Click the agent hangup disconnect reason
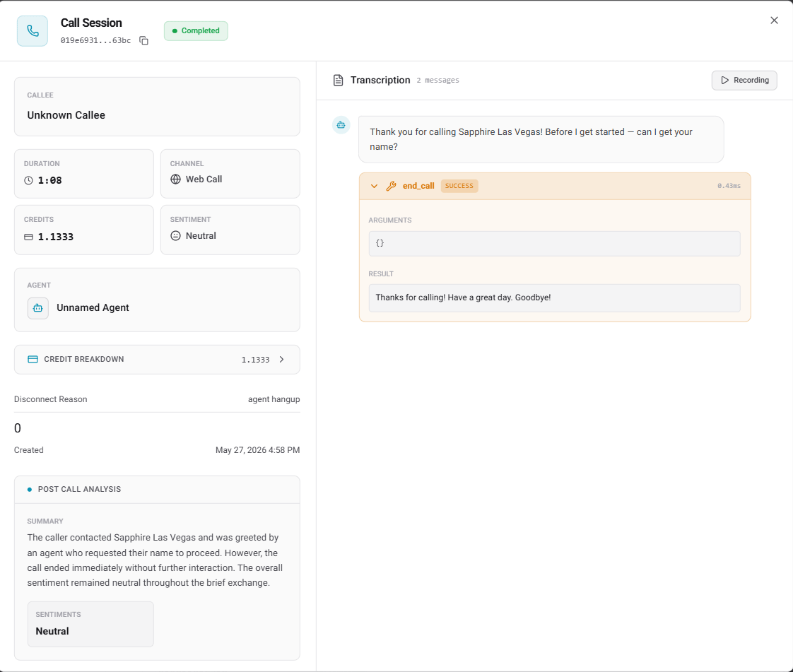The height and width of the screenshot is (672, 793). click(x=274, y=399)
